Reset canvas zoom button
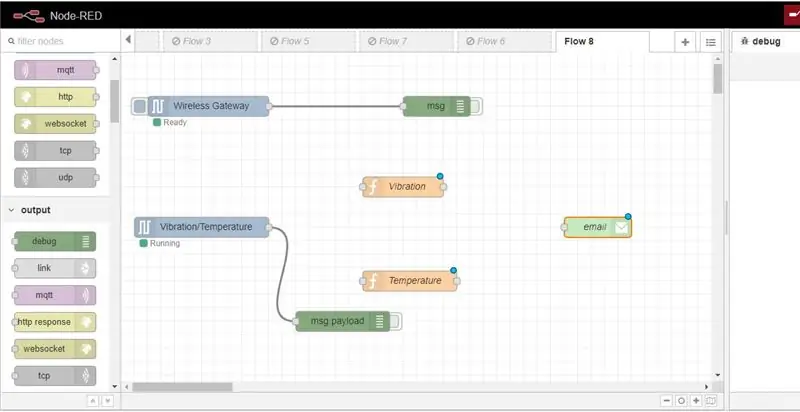The width and height of the screenshot is (800, 412). (681, 401)
